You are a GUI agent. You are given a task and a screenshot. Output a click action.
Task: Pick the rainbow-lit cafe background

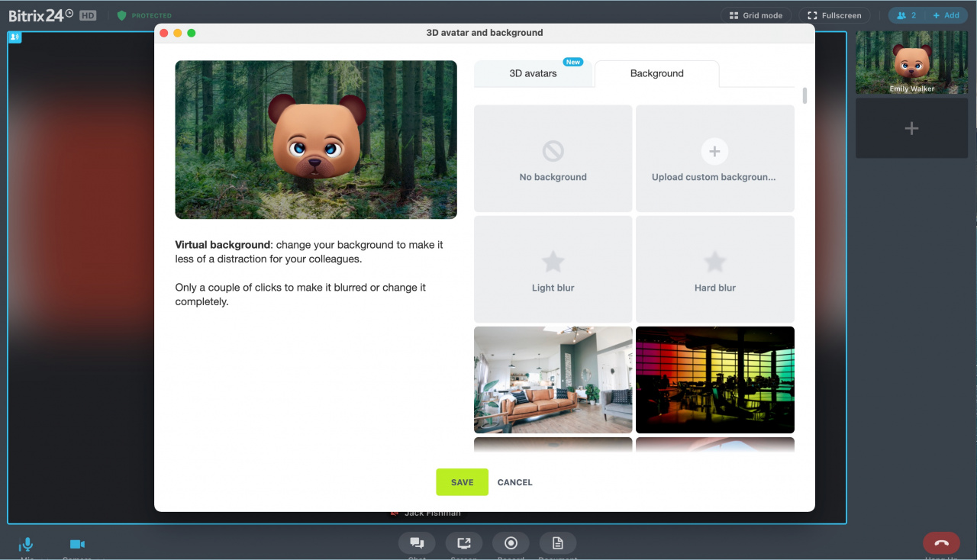tap(715, 380)
